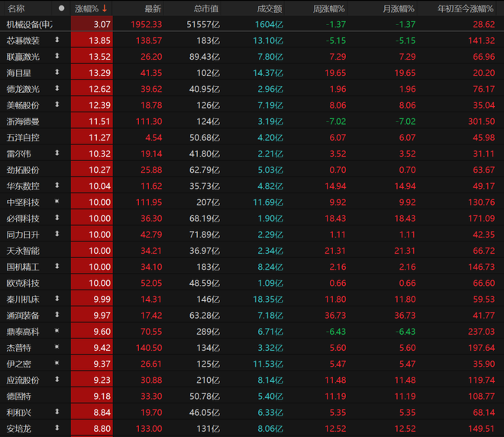504x437 pixels.
Task: Toggle the round dot in the header row
Action: [x=61, y=8]
